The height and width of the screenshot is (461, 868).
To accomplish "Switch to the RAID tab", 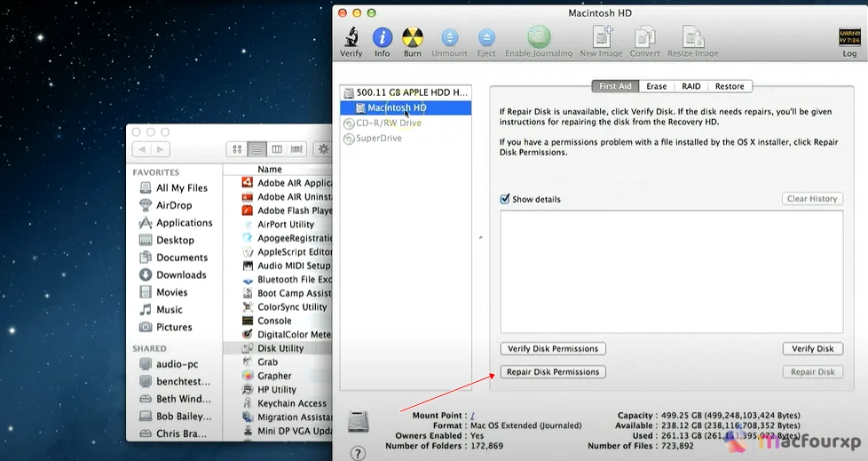I will click(x=690, y=86).
